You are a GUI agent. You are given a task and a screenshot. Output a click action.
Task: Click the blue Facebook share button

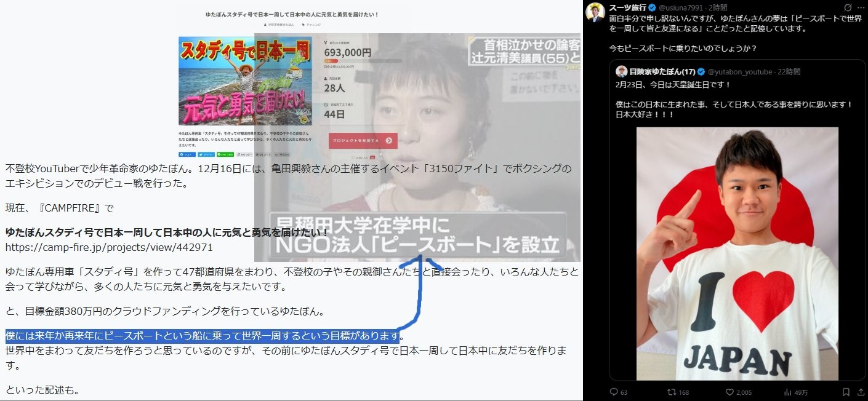coord(187,154)
